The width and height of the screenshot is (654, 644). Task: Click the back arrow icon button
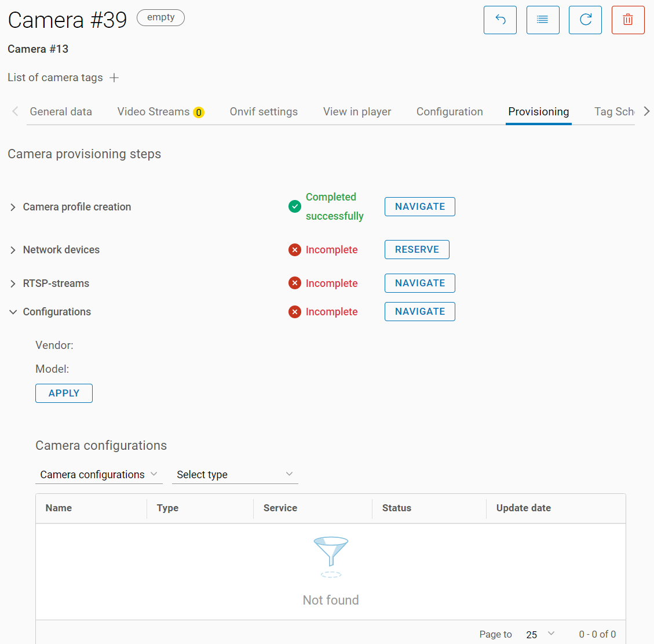tap(500, 20)
